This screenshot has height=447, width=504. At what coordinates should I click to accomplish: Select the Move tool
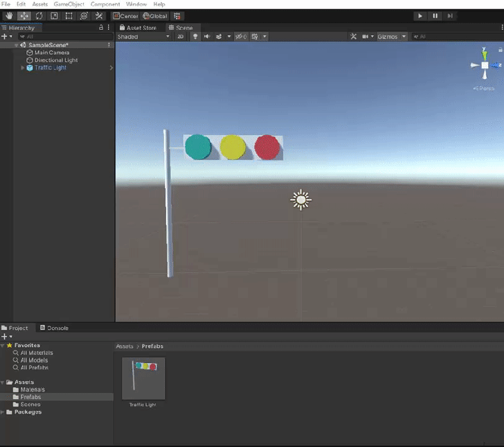pyautogui.click(x=24, y=16)
